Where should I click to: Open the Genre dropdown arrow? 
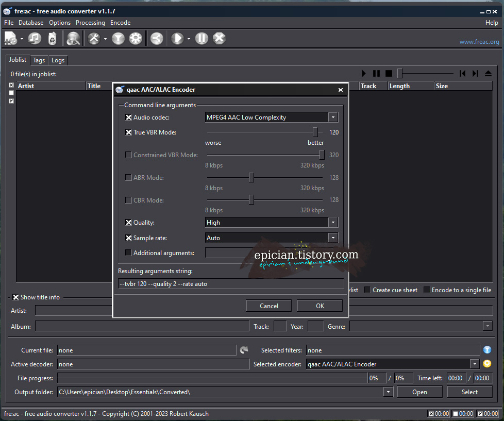488,326
